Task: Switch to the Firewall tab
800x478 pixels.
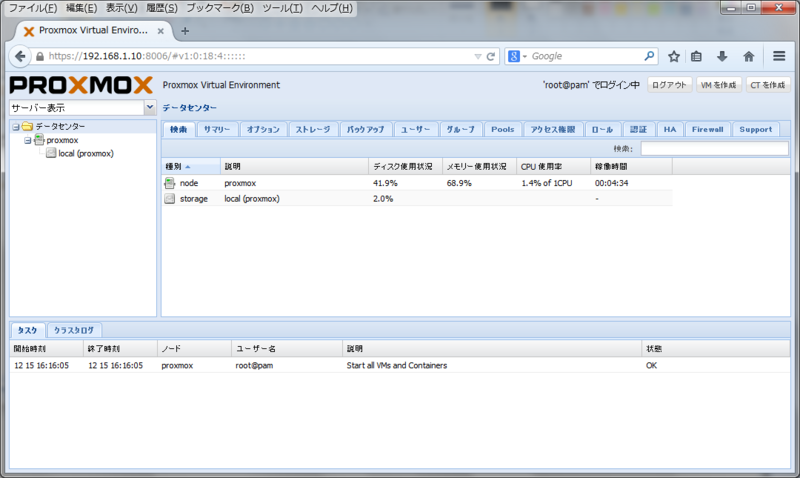Action: pyautogui.click(x=708, y=130)
